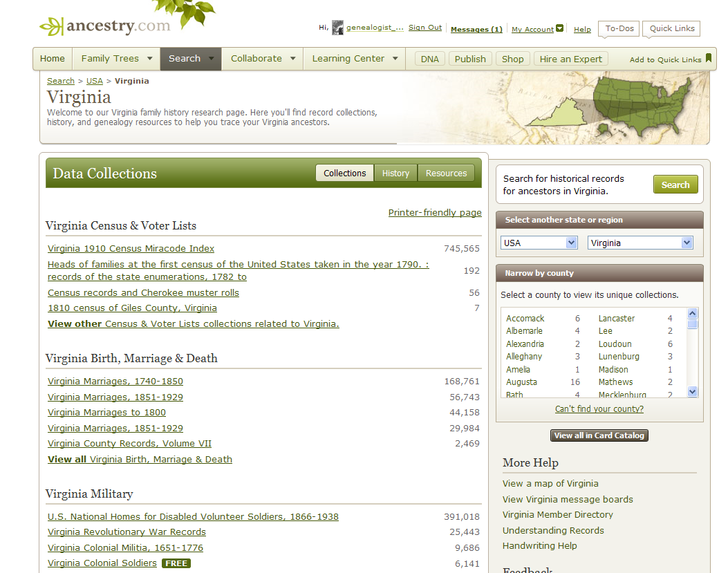Open View Virginia message boards
The width and height of the screenshot is (728, 573).
568,499
